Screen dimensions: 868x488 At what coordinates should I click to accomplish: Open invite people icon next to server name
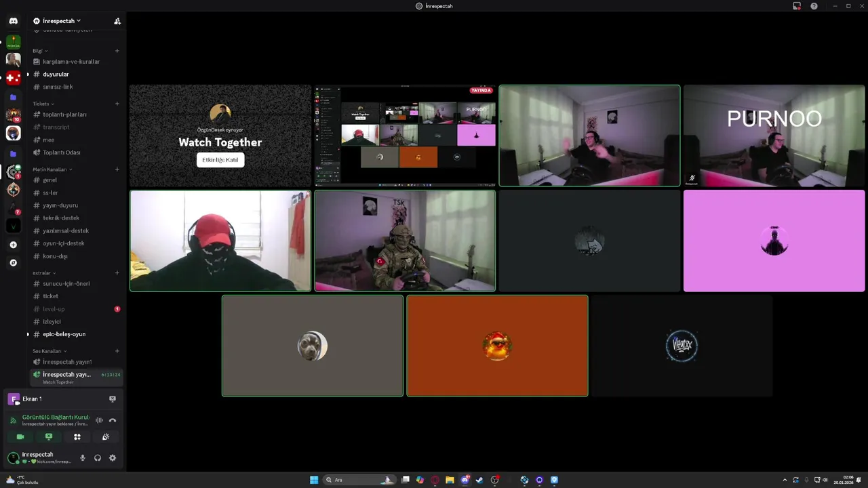(x=117, y=21)
